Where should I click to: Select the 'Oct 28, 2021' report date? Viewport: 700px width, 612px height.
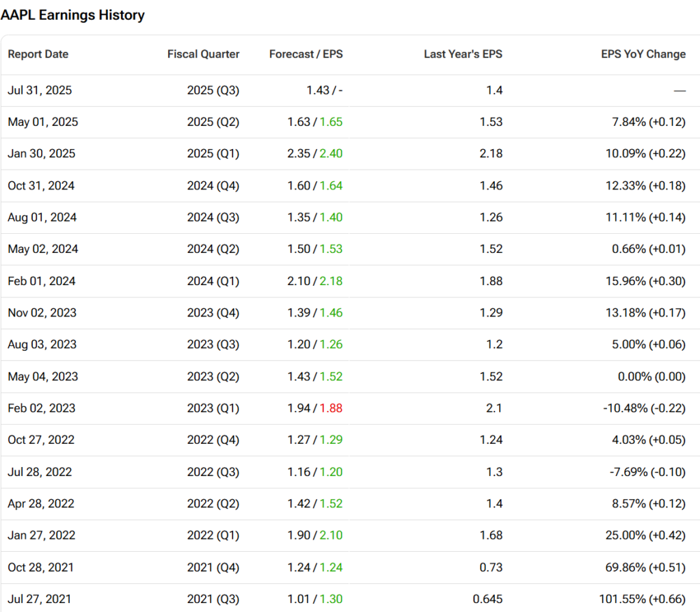coord(40,568)
